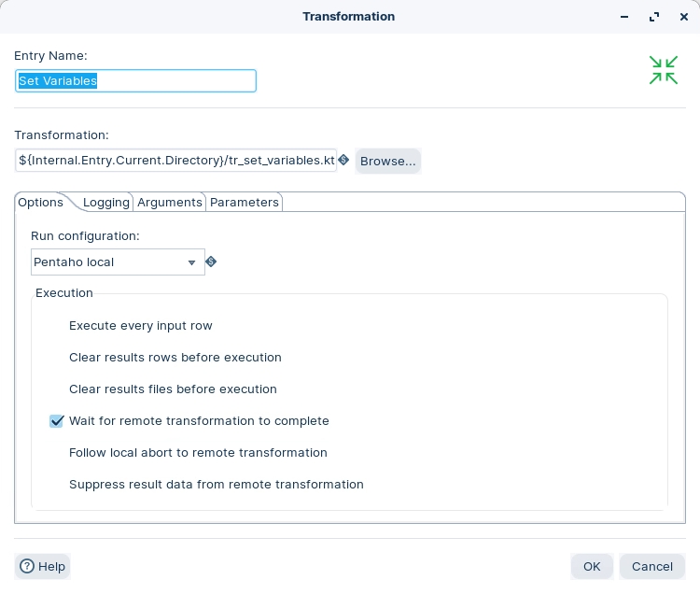Click the Entry Name text field
This screenshot has height=594, width=700.
click(135, 81)
